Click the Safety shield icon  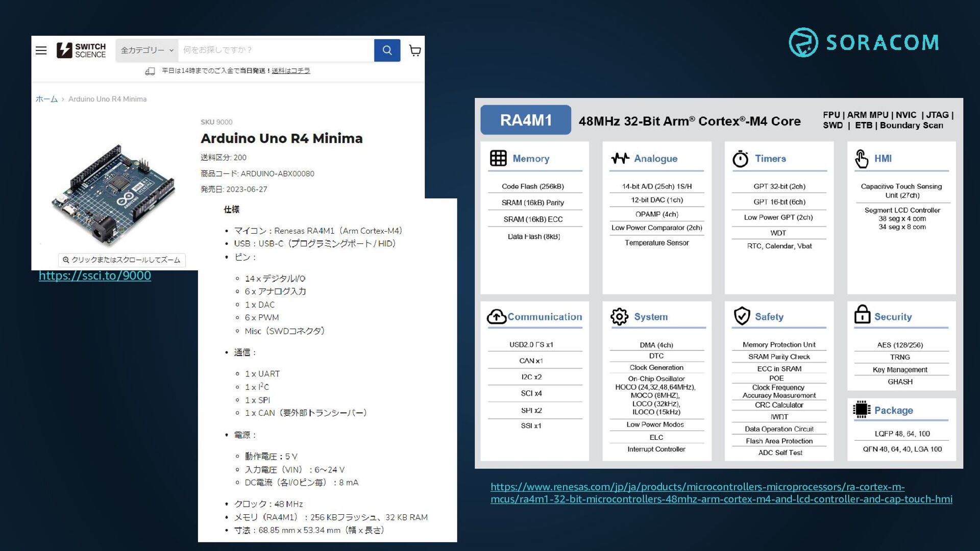tap(742, 316)
